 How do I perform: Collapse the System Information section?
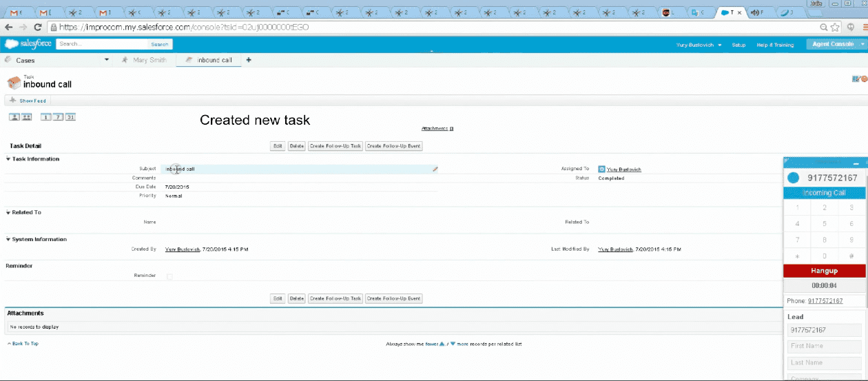(8, 240)
